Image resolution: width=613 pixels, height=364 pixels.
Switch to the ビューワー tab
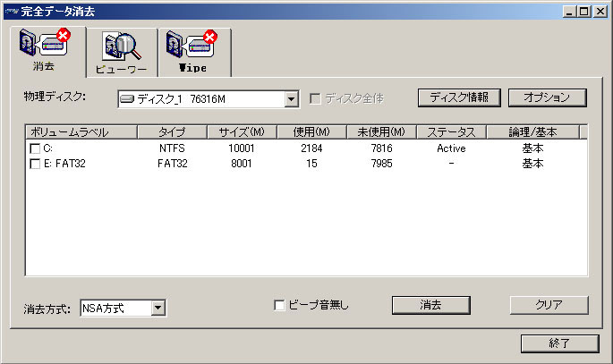122,53
